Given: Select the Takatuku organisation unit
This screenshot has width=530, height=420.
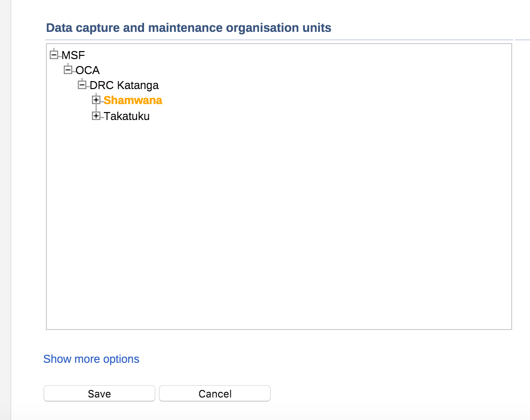Looking at the screenshot, I should 127,116.
